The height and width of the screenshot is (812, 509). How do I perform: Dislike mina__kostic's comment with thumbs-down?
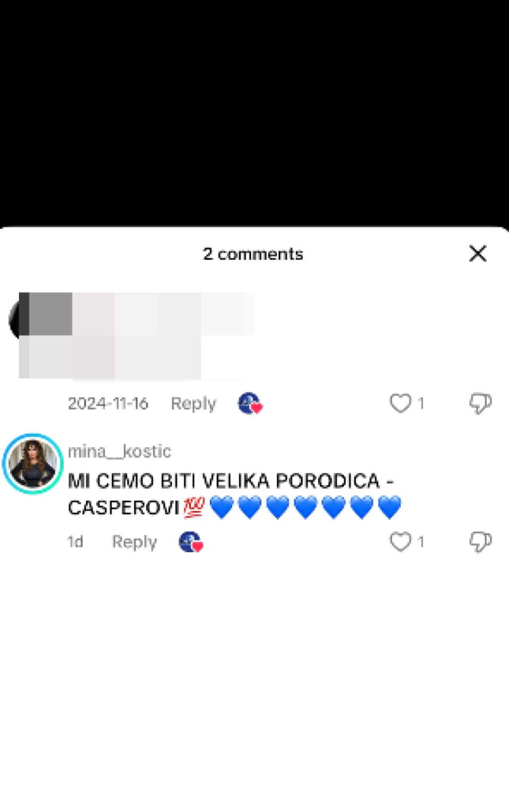pos(480,541)
